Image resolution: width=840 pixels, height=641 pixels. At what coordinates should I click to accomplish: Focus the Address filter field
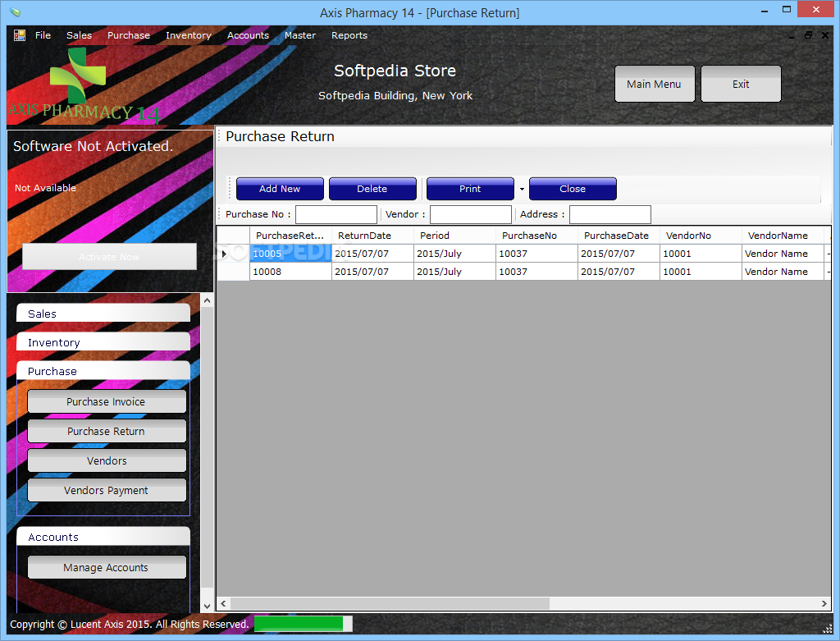610,214
